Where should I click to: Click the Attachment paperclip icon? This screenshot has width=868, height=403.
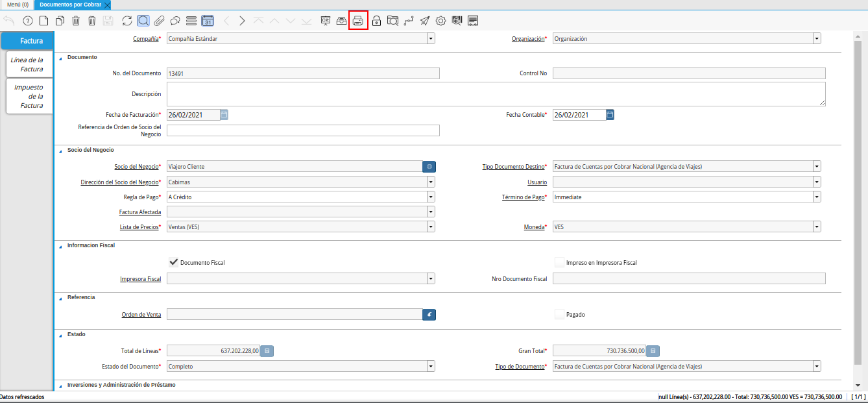[x=159, y=21]
